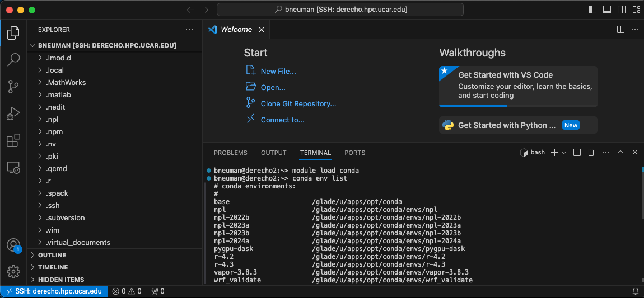Open the Accounts icon with badge
Image resolution: width=644 pixels, height=298 pixels.
tap(13, 245)
